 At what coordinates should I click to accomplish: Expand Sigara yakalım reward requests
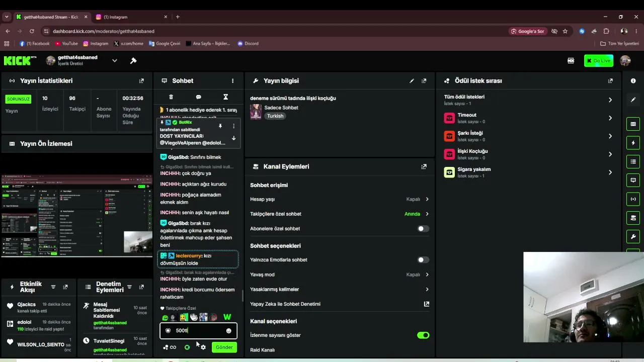(610, 172)
